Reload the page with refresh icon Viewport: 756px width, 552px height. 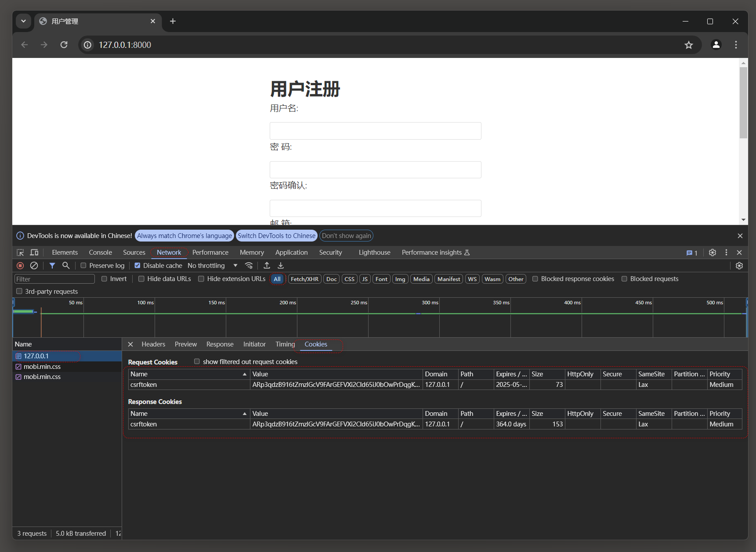tap(64, 45)
